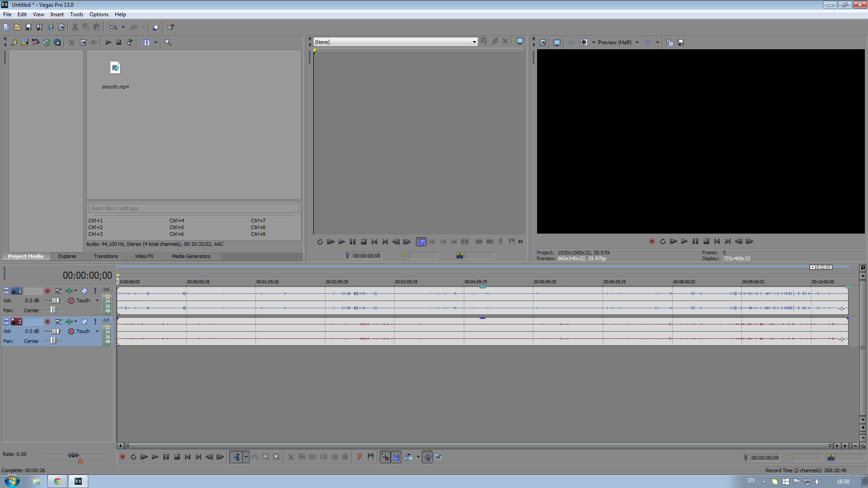Viewport: 868px width, 488px height.
Task: Toggle Auto Ripple in timeline toolbar
Action: pyautogui.click(x=409, y=457)
